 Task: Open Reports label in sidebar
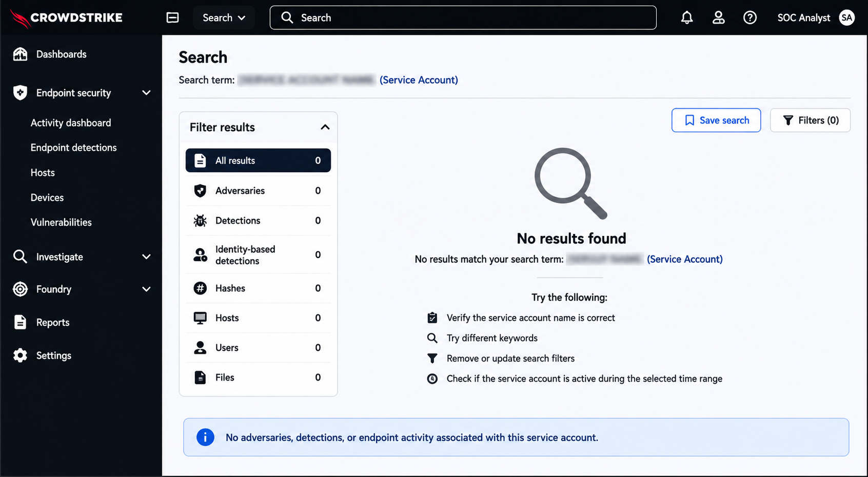pos(53,322)
